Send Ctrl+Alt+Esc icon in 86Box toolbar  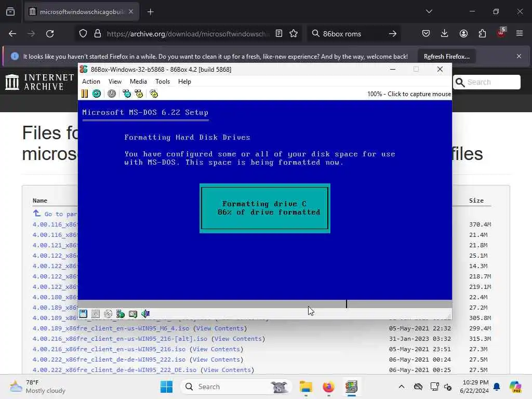(x=139, y=94)
